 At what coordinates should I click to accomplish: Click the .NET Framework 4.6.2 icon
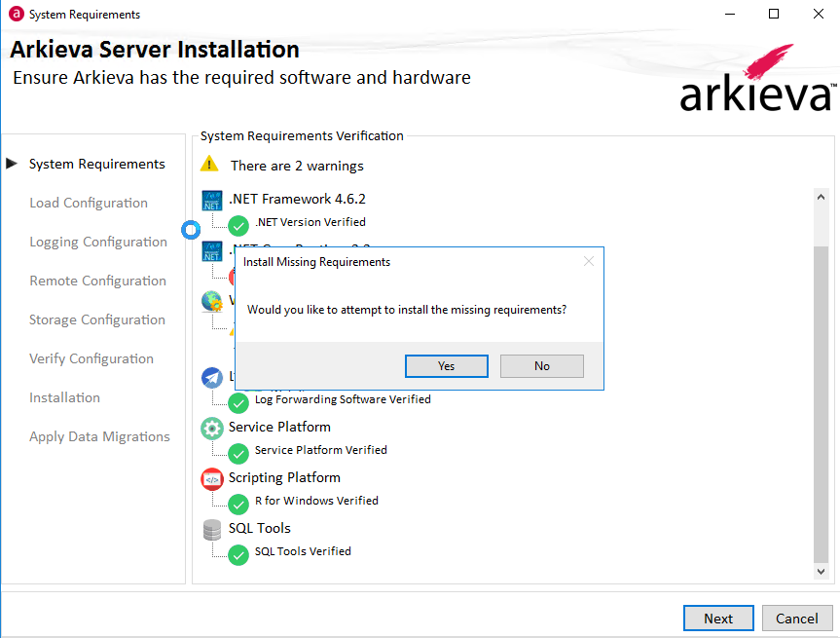click(x=211, y=201)
